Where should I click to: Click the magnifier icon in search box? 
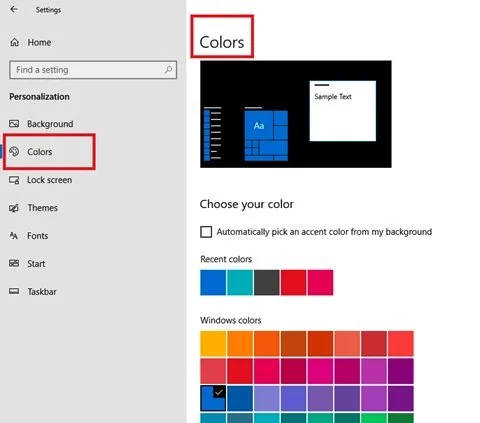tap(168, 70)
